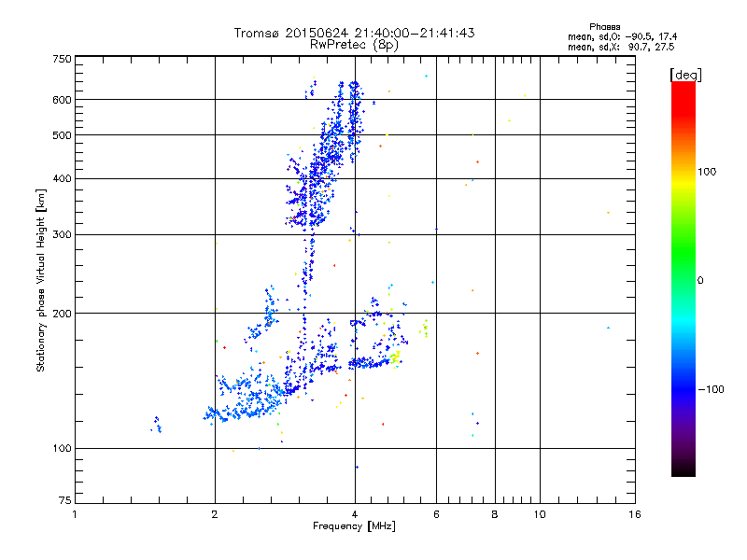Click the "[deg]" colorbar unit label
747x560 pixels.
(x=685, y=75)
